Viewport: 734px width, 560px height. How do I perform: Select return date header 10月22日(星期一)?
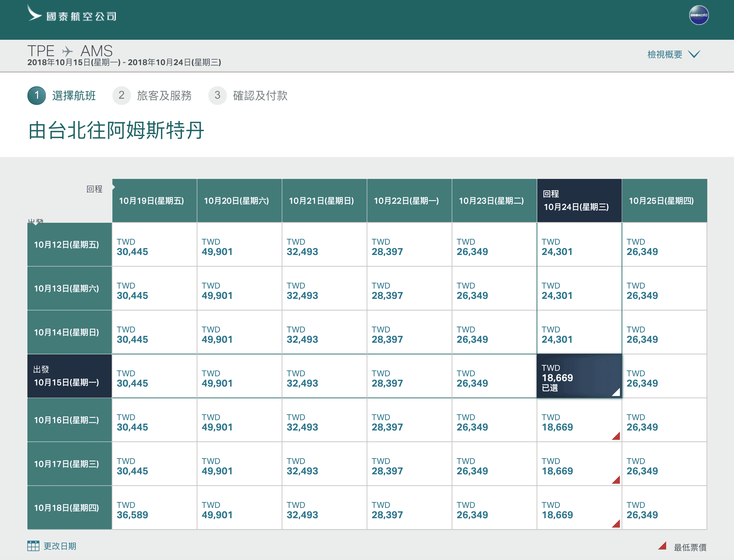tap(409, 200)
